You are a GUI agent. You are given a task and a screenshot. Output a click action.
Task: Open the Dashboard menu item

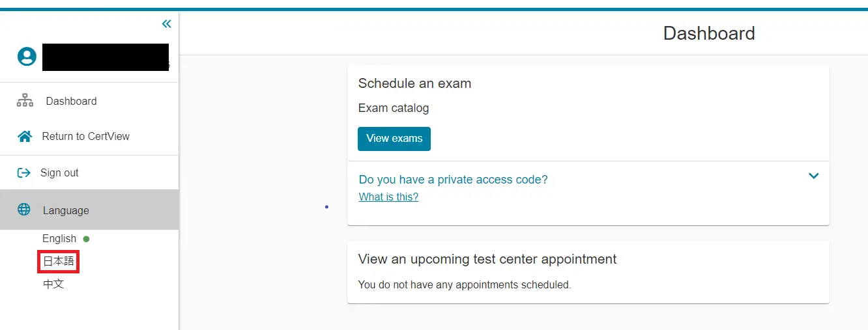71,102
